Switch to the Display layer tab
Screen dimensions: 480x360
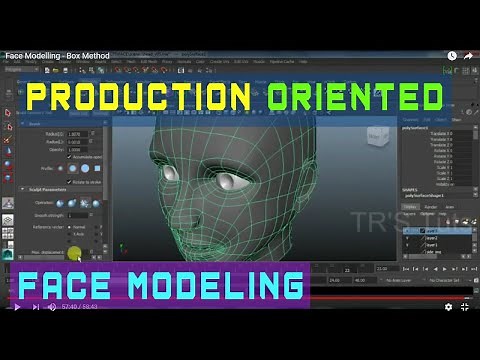tap(410, 207)
